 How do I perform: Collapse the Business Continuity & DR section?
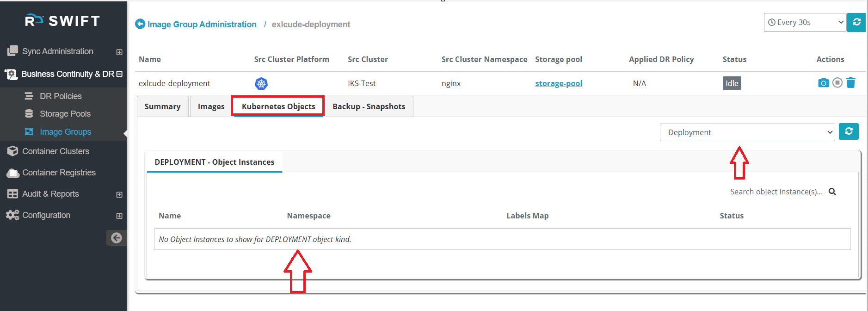tap(119, 74)
